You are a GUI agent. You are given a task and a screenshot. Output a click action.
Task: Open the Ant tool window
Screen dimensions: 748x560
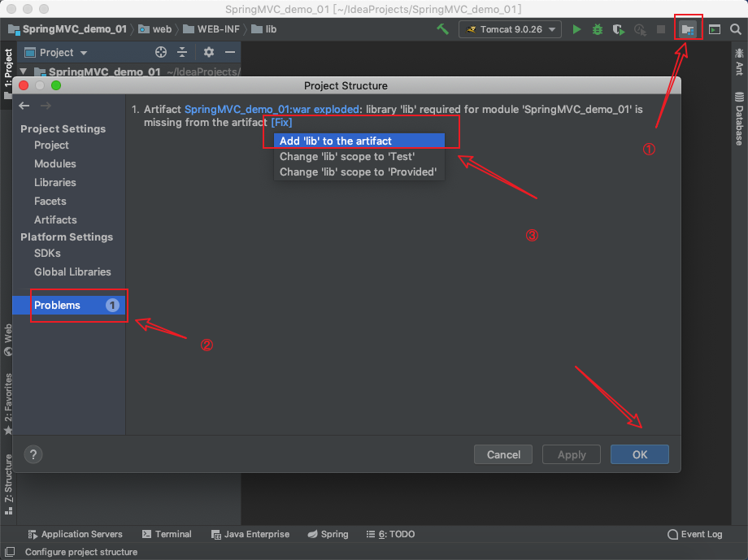pos(739,62)
